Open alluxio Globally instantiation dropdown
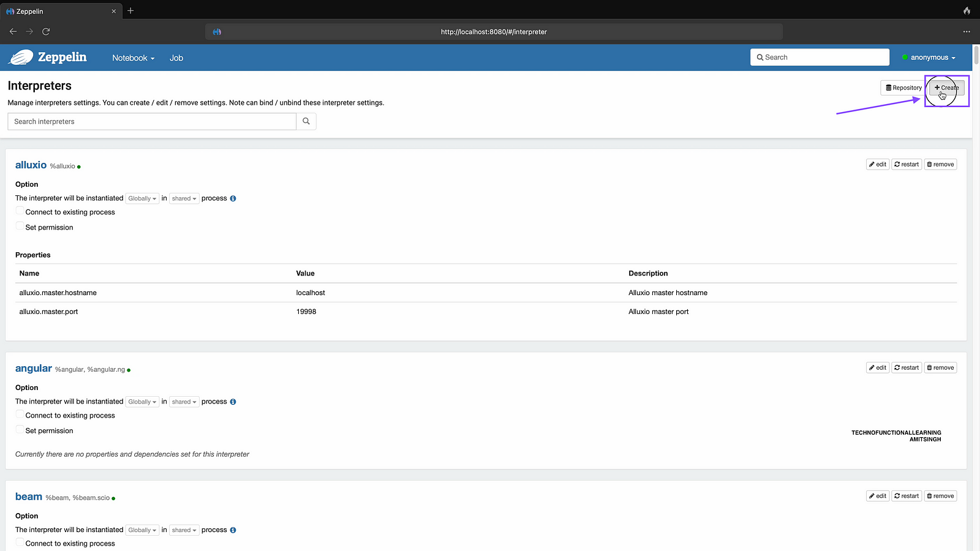This screenshot has height=551, width=980. (x=142, y=198)
